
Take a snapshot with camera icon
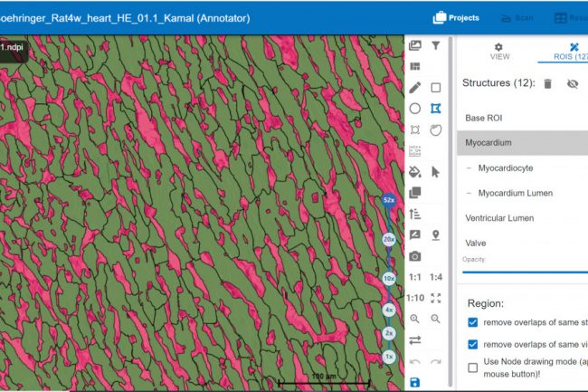pos(414,256)
